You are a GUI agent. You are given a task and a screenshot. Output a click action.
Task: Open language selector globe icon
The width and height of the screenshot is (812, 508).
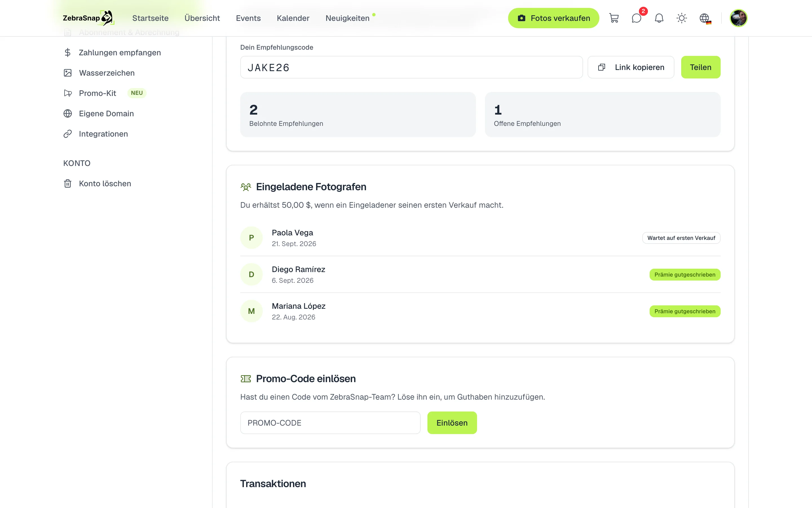point(705,18)
